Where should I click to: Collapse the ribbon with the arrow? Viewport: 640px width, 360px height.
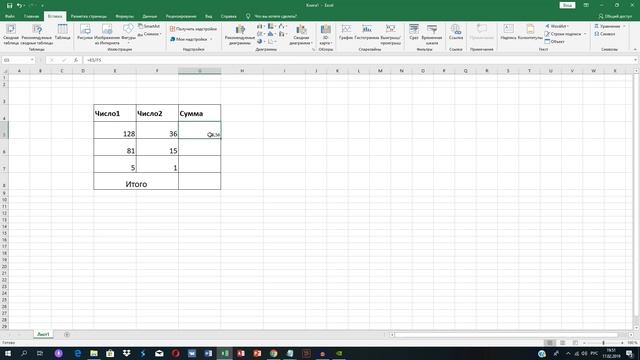(635, 49)
